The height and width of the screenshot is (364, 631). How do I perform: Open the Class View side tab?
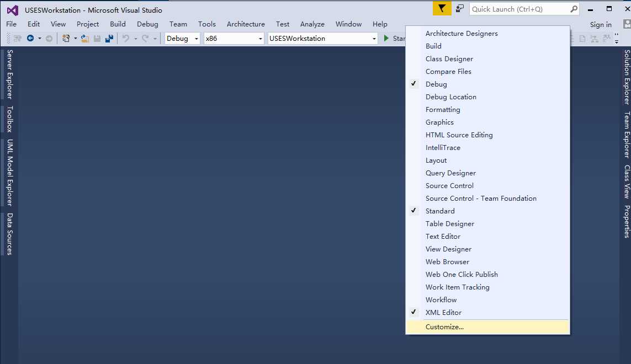click(x=627, y=181)
